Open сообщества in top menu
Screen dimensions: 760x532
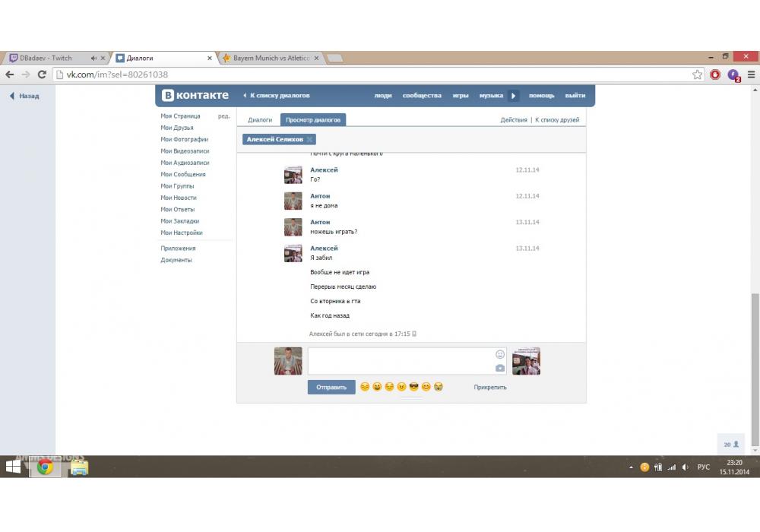[x=422, y=96]
